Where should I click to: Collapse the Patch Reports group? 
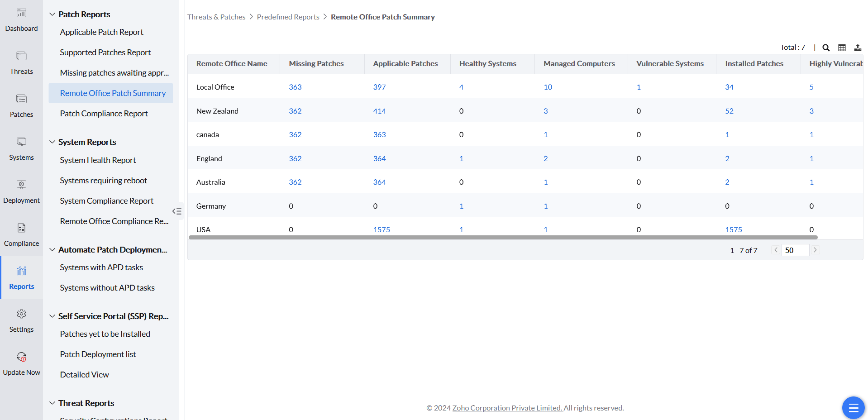[x=52, y=14]
